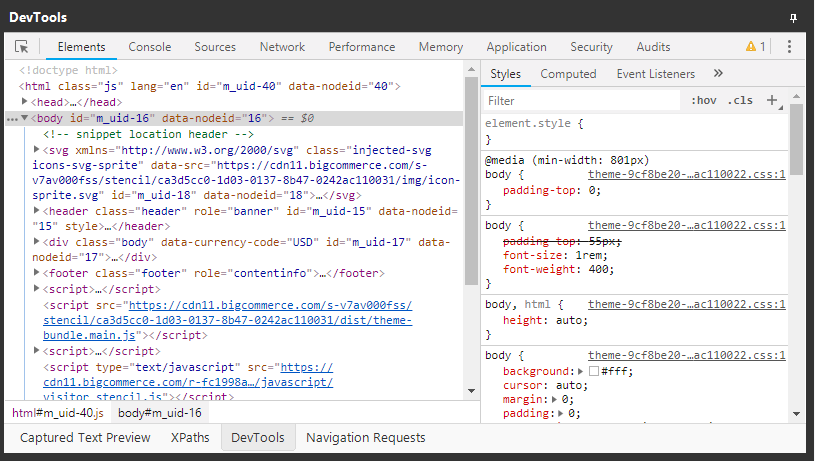This screenshot has width=815, height=461.
Task: Expand the background shorthand property triangle
Action: 582,371
